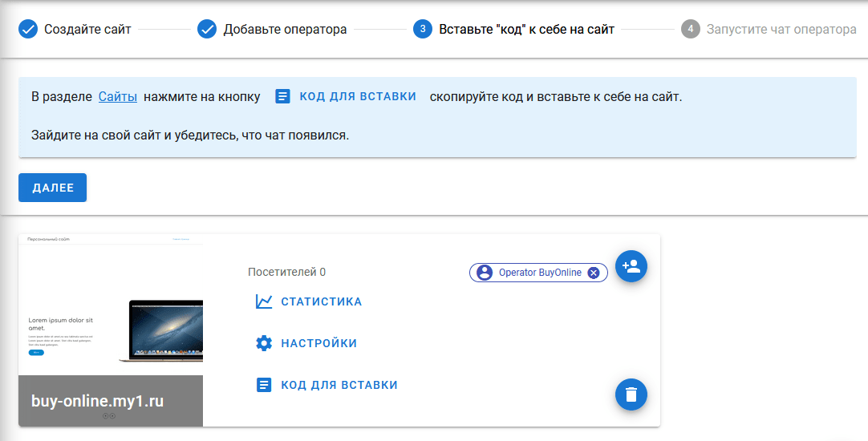Open СТАТИСТИКА text label for the site
Viewport: 868px width, 441px height.
tap(321, 301)
